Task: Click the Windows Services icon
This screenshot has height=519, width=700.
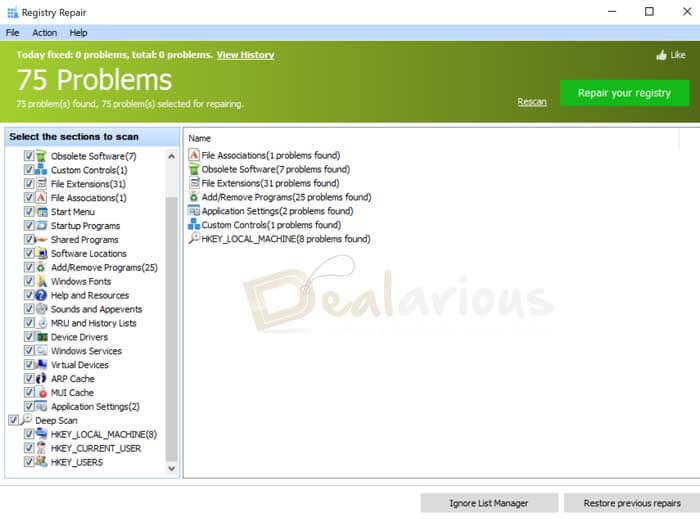Action: point(41,350)
